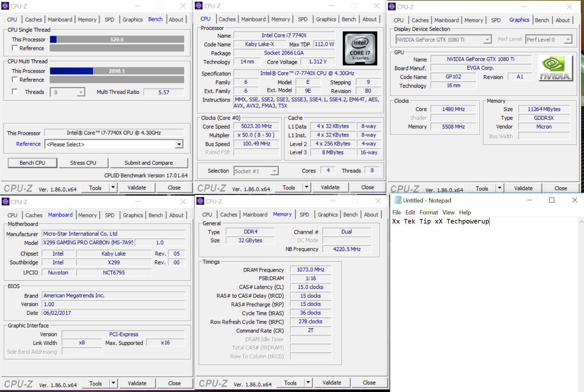This screenshot has height=392, width=584.
Task: Click the Reference link label in Bench
Action: 28,144
